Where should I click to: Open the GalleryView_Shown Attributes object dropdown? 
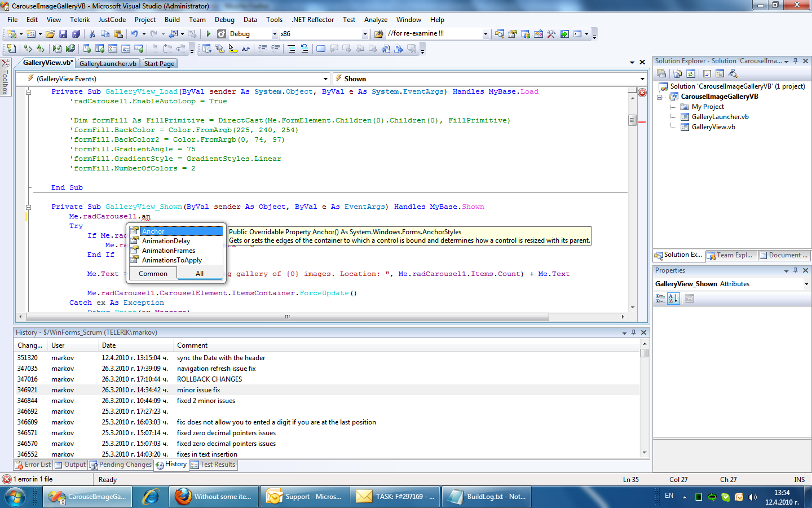806,284
